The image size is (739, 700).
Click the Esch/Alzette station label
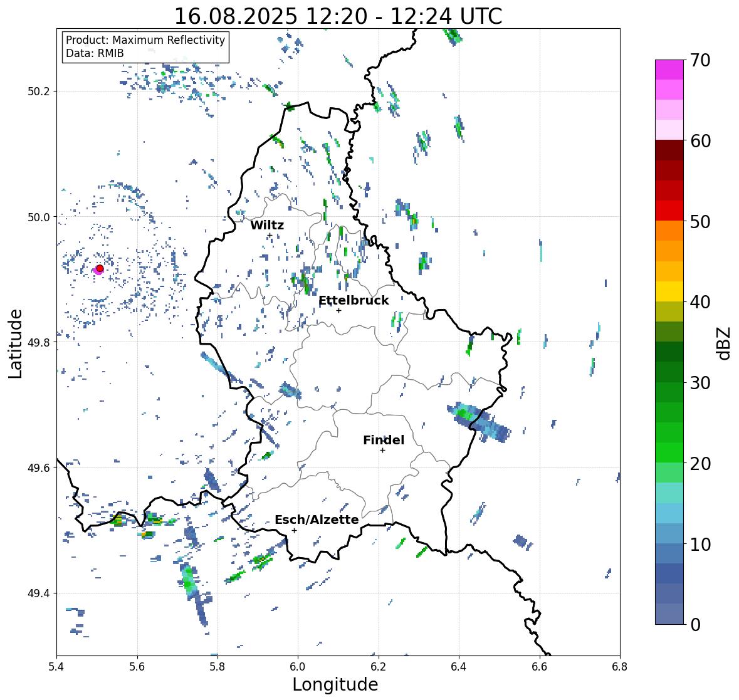(317, 520)
